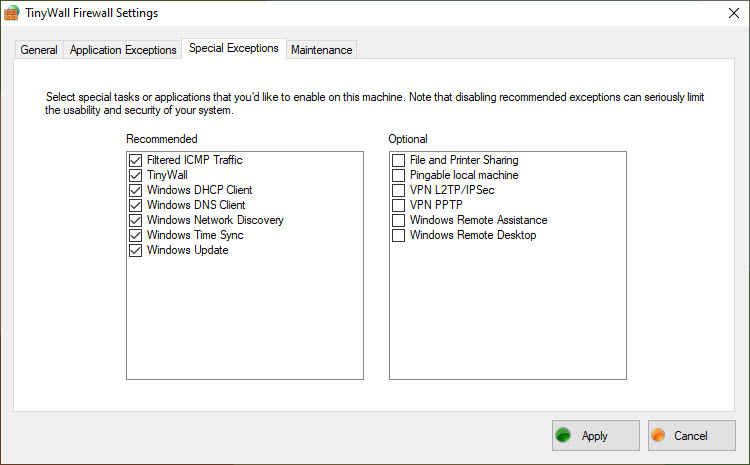This screenshot has height=465, width=750.
Task: Uncheck Filtered ICMP Traffic checkbox
Action: 136,160
